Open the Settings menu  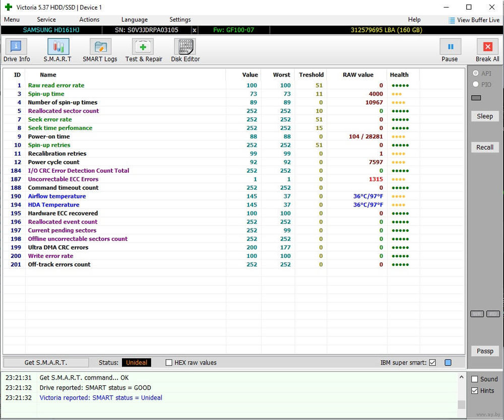(180, 20)
